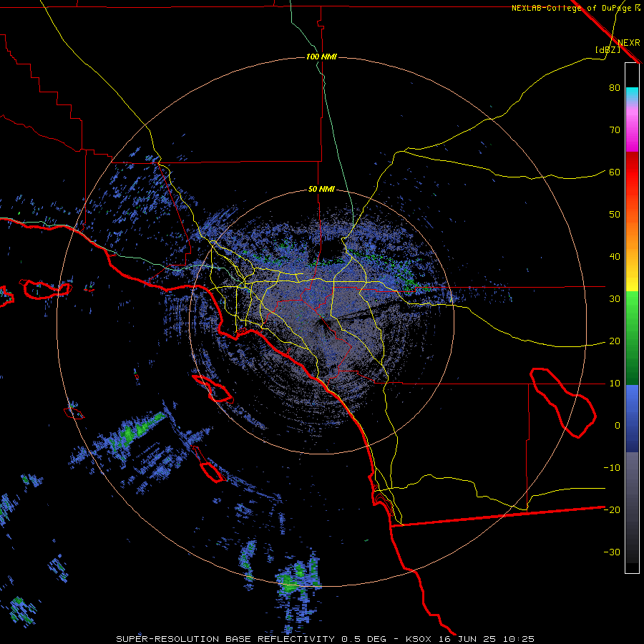
Task: Click the 70 dBZ scale value
Action: coord(615,130)
